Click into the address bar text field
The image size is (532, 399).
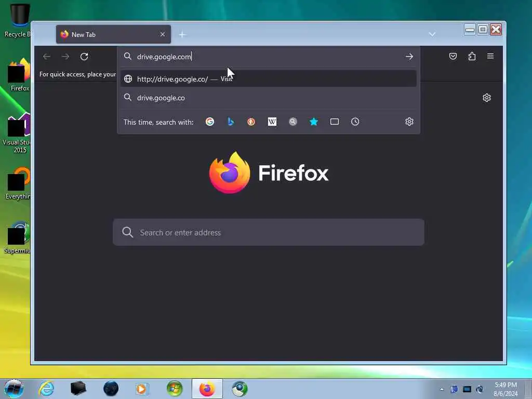click(268, 57)
